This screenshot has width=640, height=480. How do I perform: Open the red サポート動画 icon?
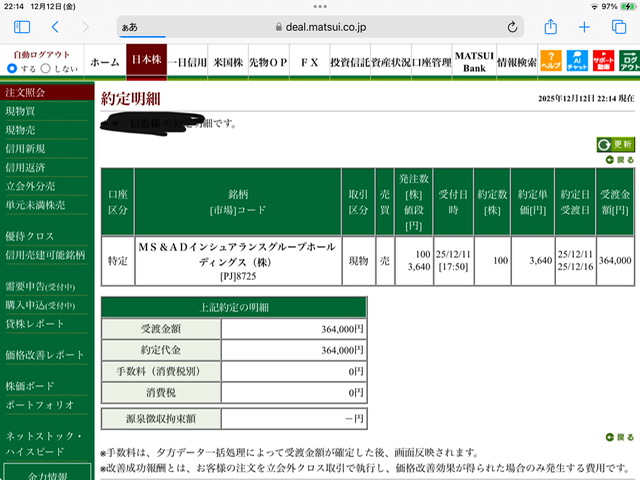click(603, 61)
